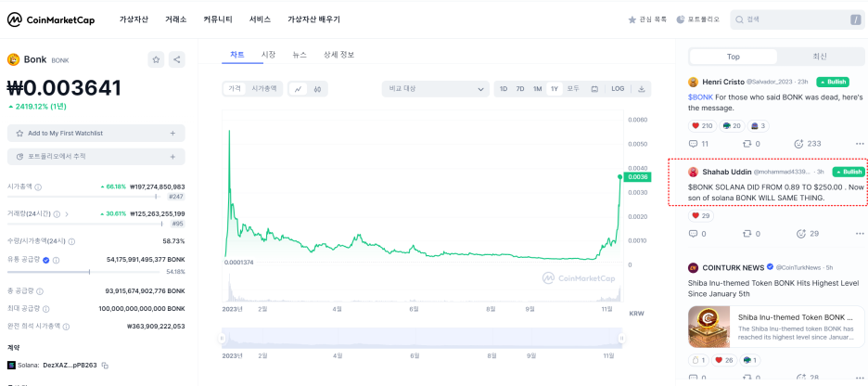The height and width of the screenshot is (386, 868).
Task: Open the 가상자산 배우기 navigation menu
Action: pyautogui.click(x=313, y=19)
